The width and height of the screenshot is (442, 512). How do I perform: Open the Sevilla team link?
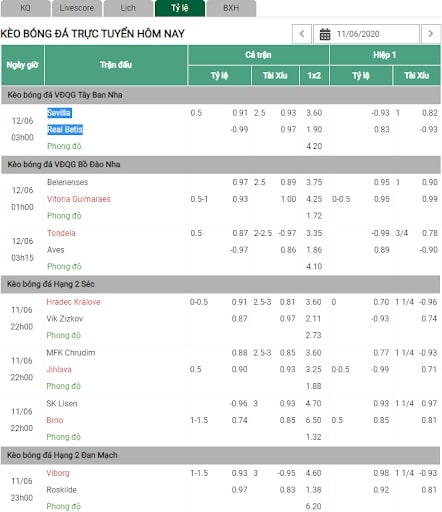(59, 113)
